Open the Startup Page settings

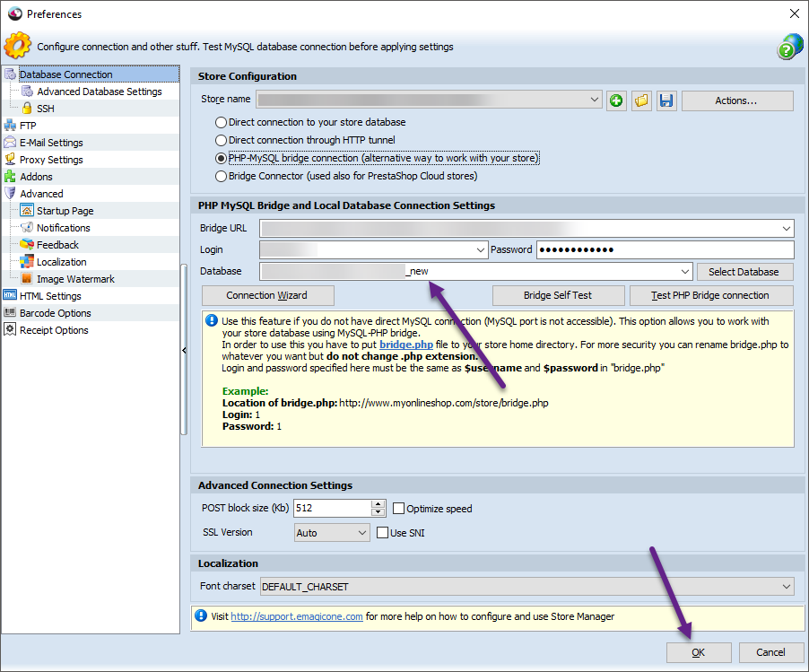click(x=65, y=211)
